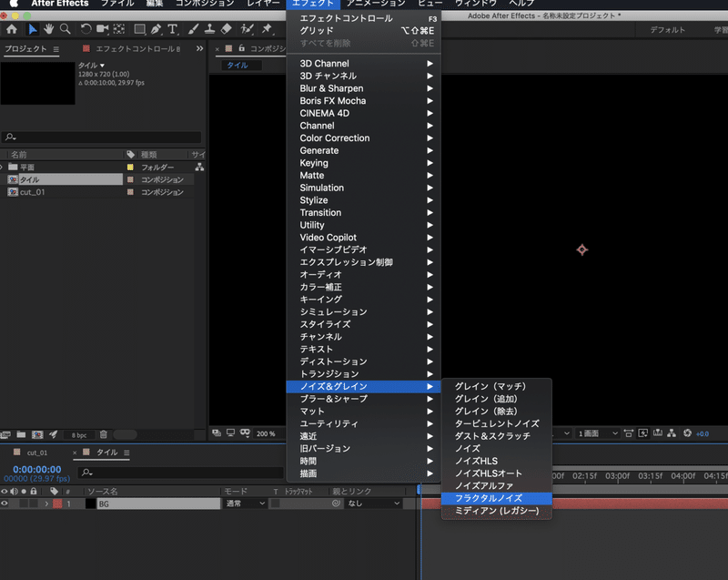Expand the 平面 folder in project list
The width and height of the screenshot is (728, 580).
2,167
